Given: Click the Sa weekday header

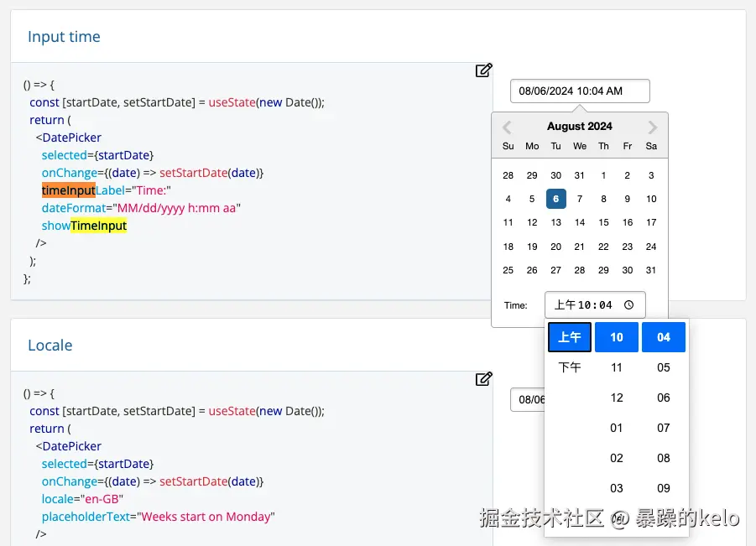Looking at the screenshot, I should (651, 146).
